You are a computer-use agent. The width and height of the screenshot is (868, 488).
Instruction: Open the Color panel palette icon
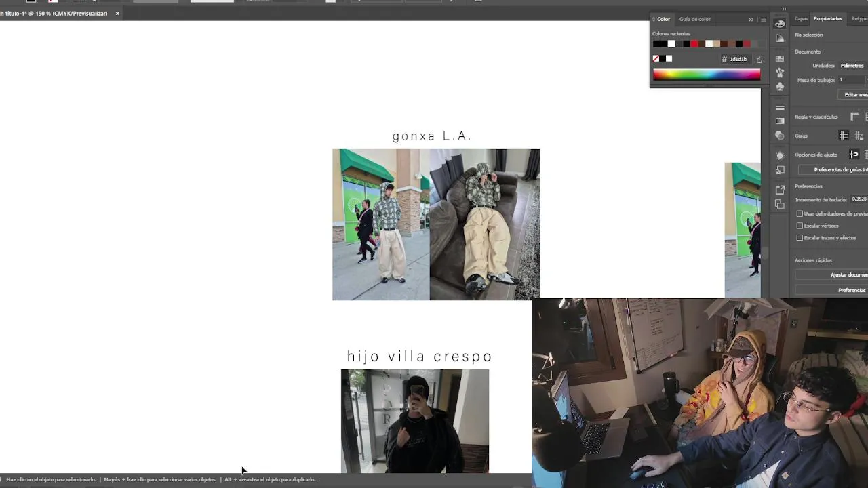(780, 24)
